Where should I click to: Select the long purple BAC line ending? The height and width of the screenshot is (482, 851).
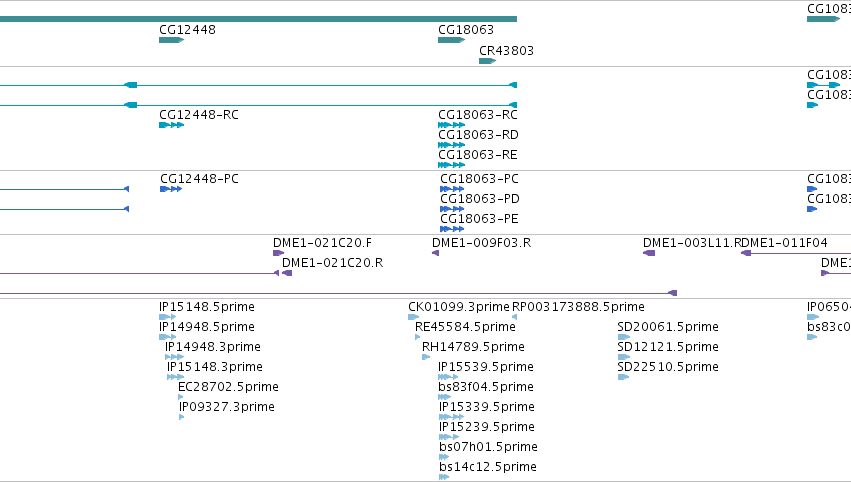tap(672, 293)
